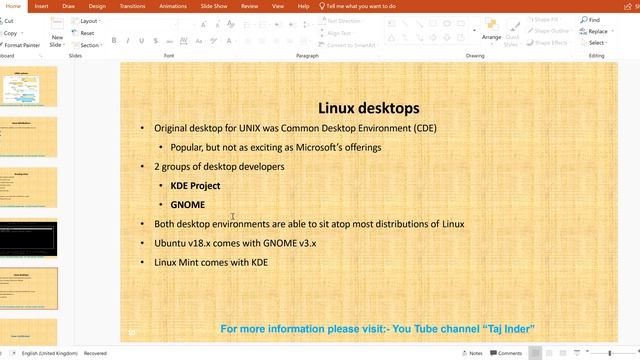Viewport: 640px width, 360px height.
Task: Expand the shapes gallery More arrow
Action: coord(474,31)
